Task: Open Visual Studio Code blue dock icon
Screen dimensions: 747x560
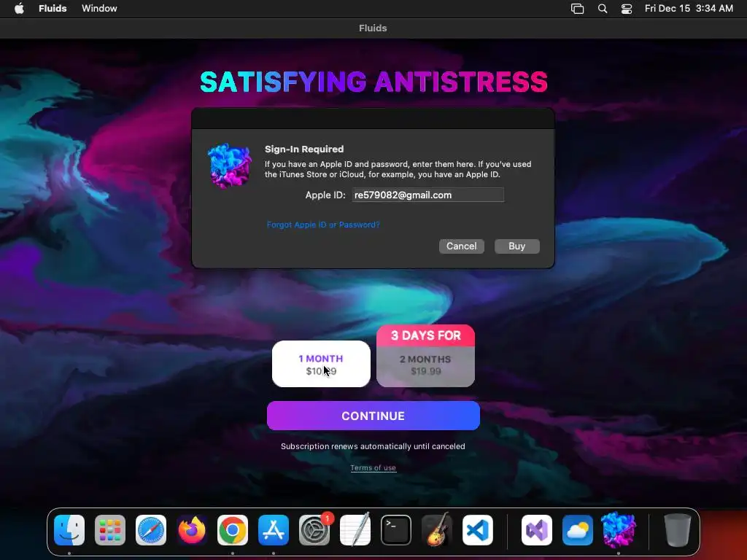Action: [x=478, y=530]
